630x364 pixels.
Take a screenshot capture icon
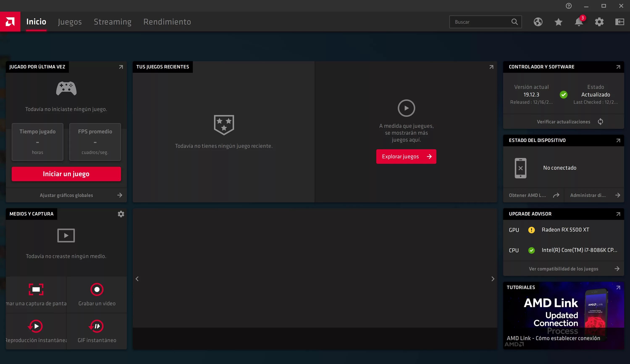(36, 289)
